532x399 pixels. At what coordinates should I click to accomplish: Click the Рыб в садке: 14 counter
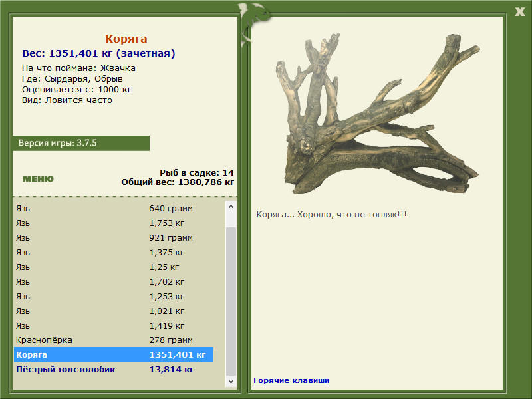197,172
